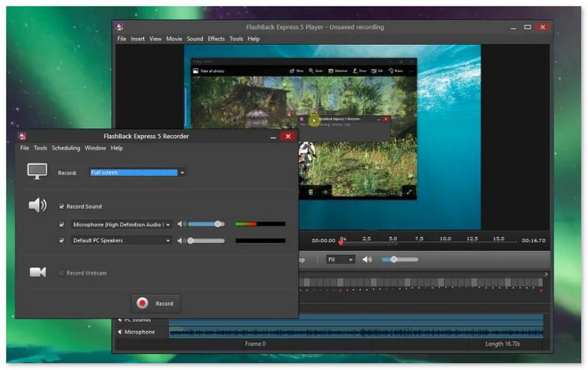Toggle the Microphone source checkbox
The height and width of the screenshot is (370, 588).
(x=62, y=225)
